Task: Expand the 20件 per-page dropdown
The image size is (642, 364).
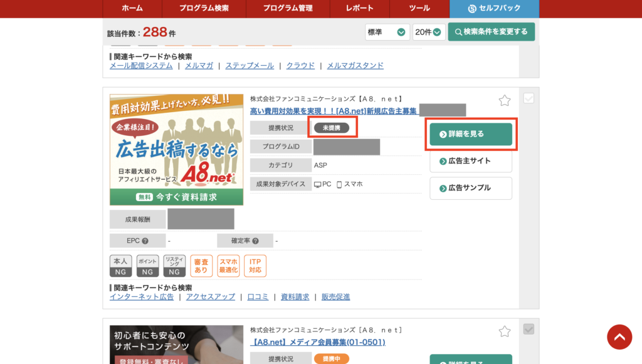Action: point(429,32)
